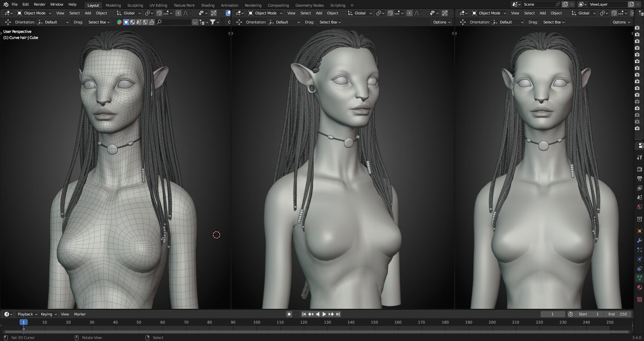Open the Object Data properties green tab
644x341 pixels.
pos(640,278)
